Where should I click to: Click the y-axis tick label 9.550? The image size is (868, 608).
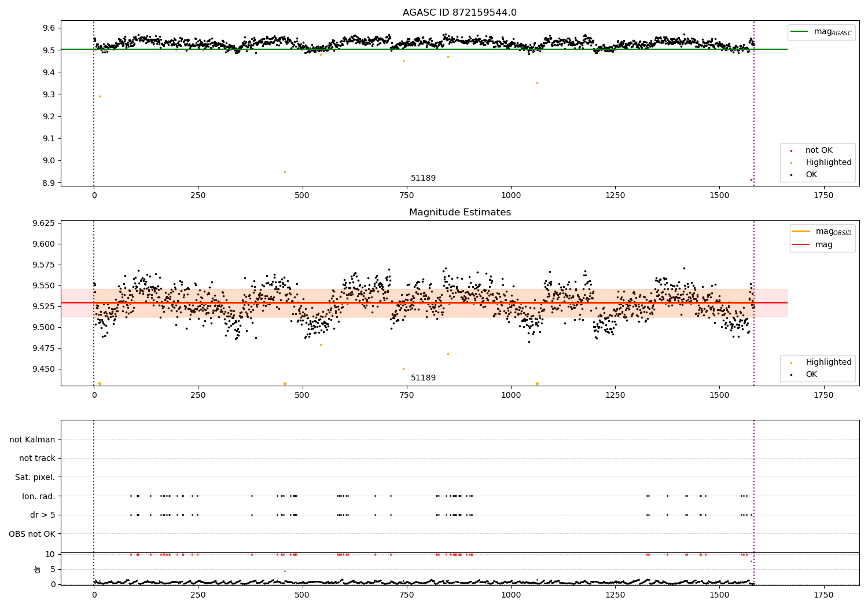(x=44, y=285)
